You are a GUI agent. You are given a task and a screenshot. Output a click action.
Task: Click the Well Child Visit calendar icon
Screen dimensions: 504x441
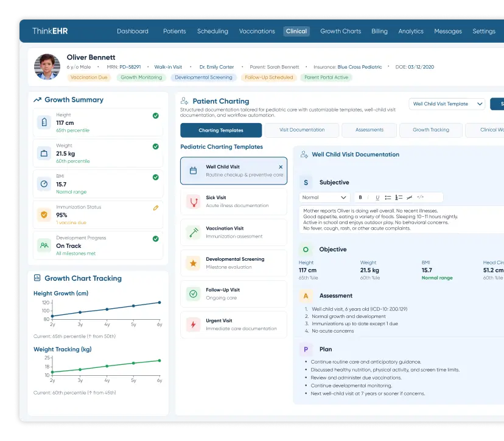[x=193, y=171]
